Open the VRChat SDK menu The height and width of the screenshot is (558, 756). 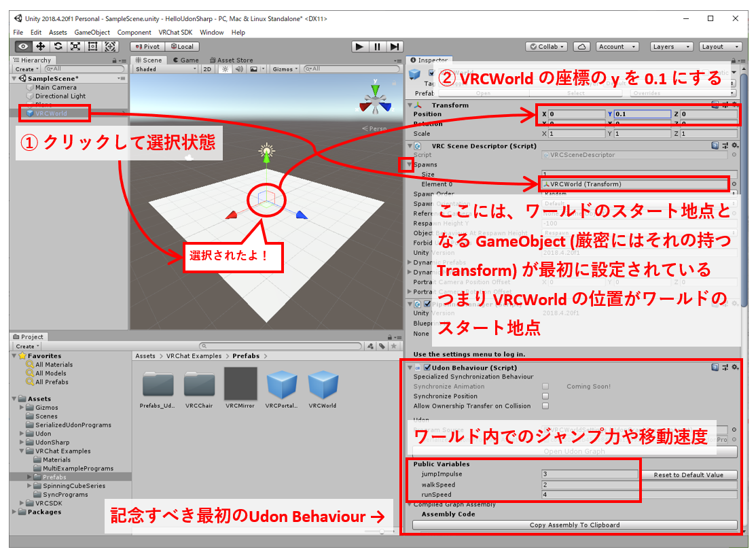point(175,33)
